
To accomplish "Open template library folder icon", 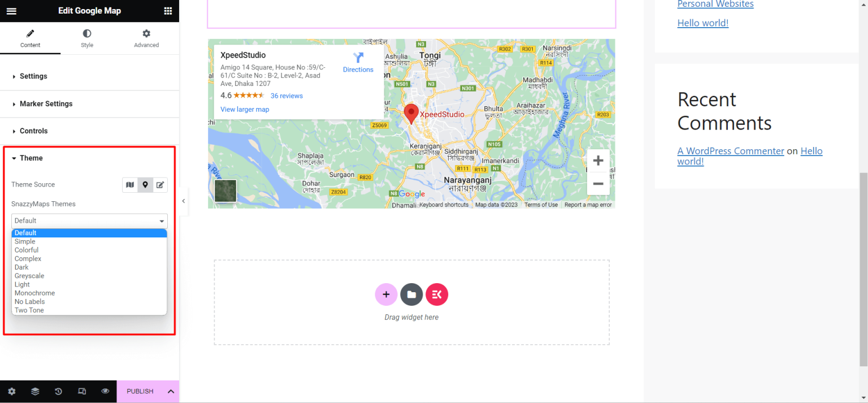I will (411, 294).
